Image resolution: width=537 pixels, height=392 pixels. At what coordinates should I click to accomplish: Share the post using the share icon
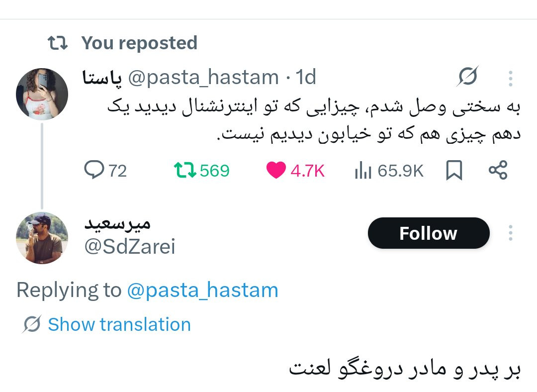tap(498, 170)
